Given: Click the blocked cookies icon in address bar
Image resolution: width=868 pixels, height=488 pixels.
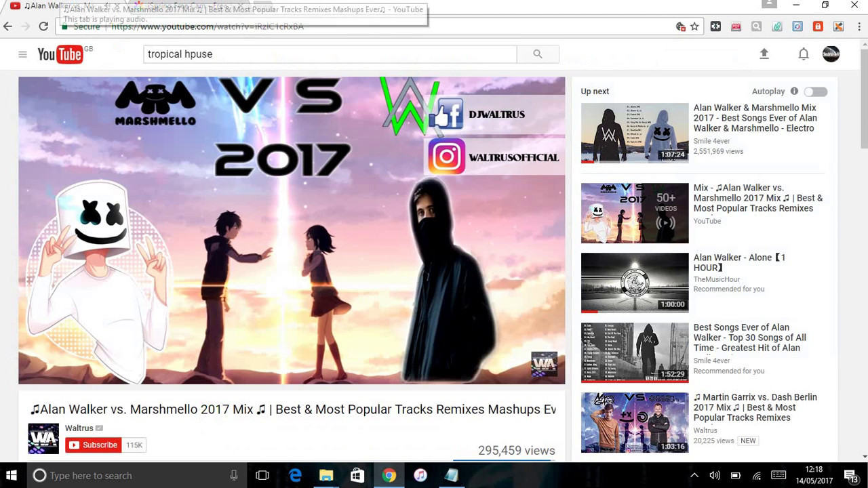Looking at the screenshot, I should point(681,26).
